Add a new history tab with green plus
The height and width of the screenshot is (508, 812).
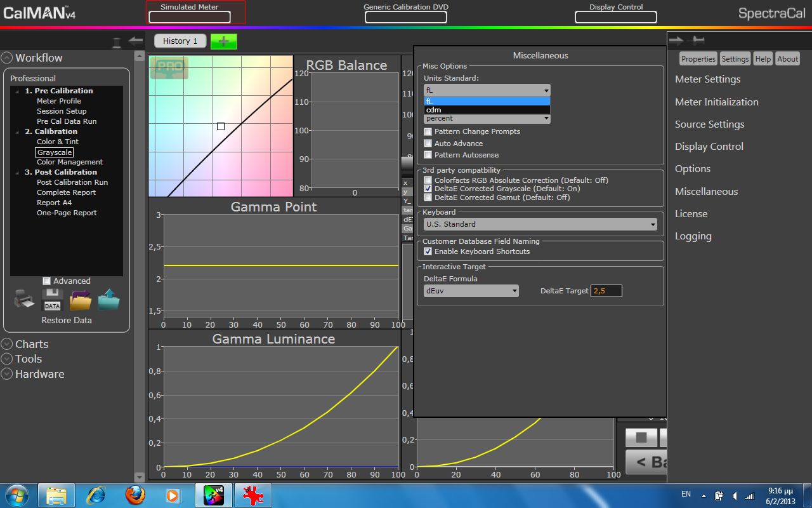click(223, 41)
